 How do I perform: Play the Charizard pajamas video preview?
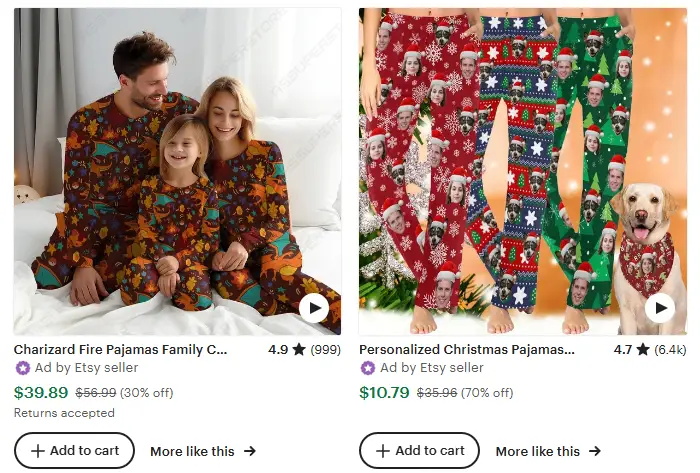[314, 308]
